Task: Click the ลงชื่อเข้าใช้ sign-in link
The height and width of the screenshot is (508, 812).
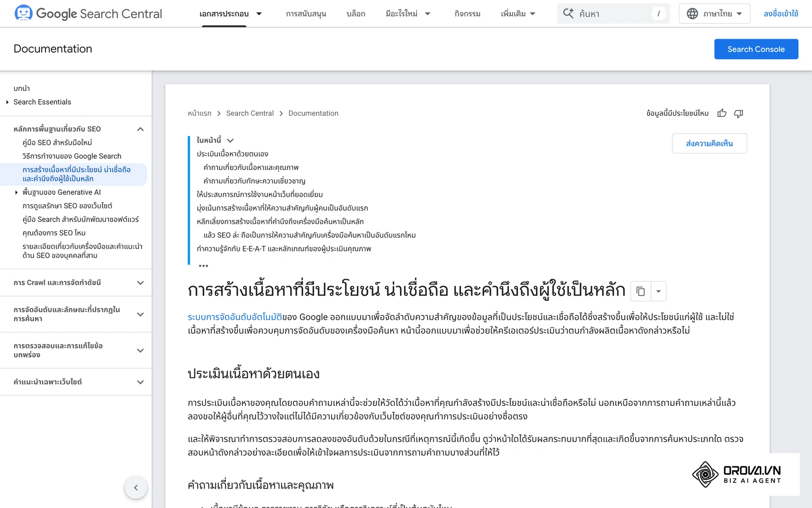Action: tap(781, 14)
